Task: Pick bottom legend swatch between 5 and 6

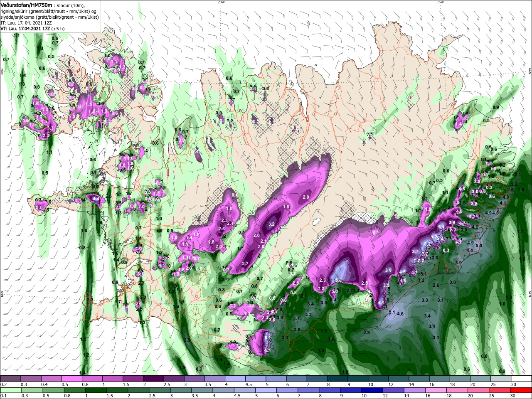Action: click(266, 390)
